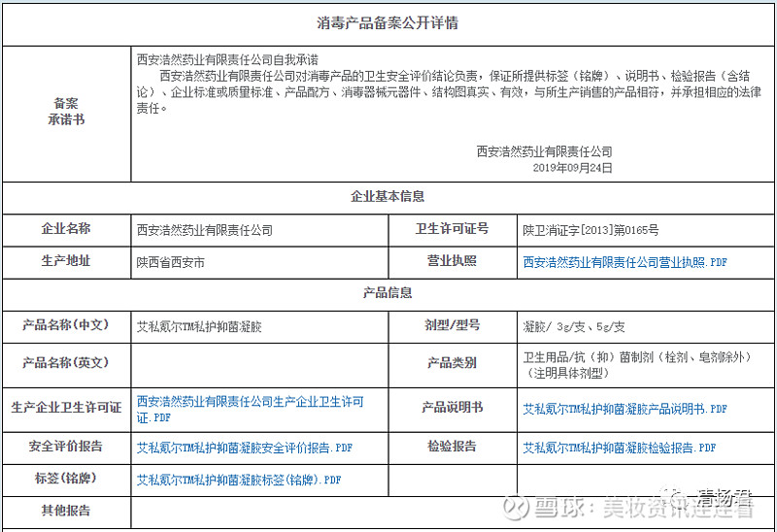Image resolution: width=777 pixels, height=532 pixels.
Task: Click the empty 产品名称(英文) cell
Action: 259,366
